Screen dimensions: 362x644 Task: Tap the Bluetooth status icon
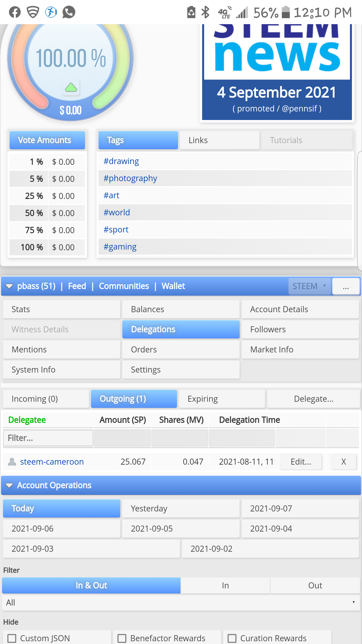205,12
